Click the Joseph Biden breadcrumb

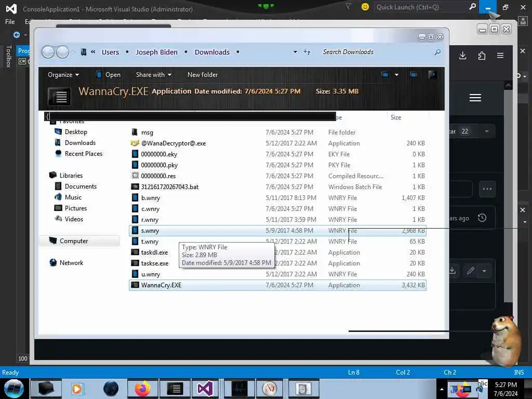coord(156,52)
